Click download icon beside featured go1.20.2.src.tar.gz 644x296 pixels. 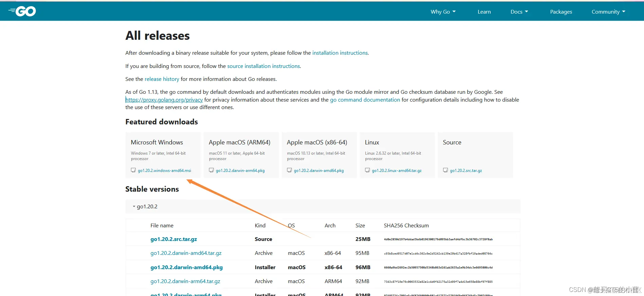point(446,170)
